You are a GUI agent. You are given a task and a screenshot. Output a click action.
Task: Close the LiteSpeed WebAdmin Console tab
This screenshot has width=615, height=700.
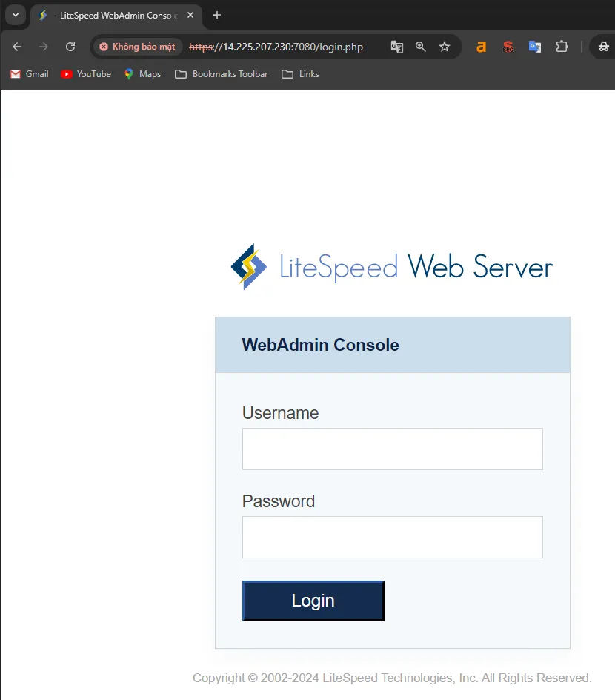[190, 15]
